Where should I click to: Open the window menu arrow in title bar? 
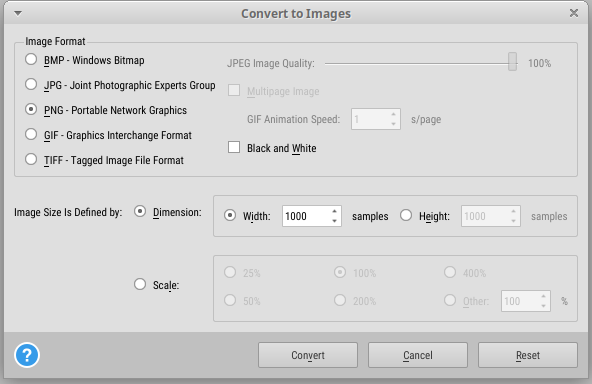[x=18, y=14]
